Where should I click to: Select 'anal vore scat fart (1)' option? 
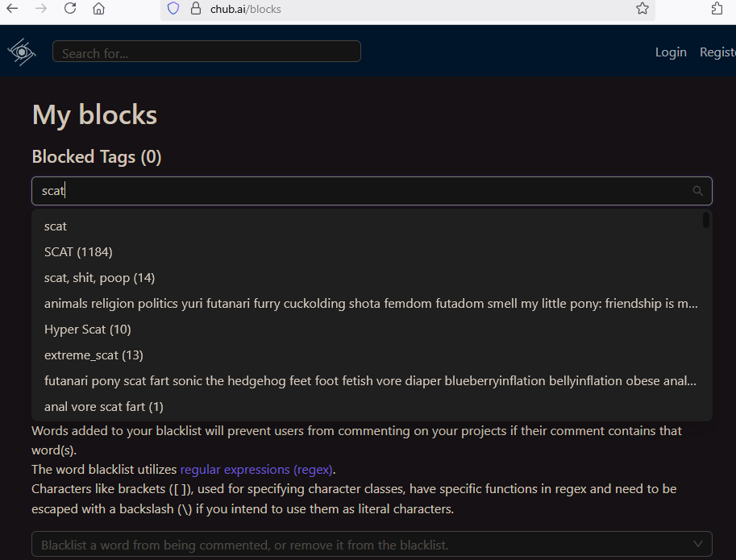pos(372,407)
